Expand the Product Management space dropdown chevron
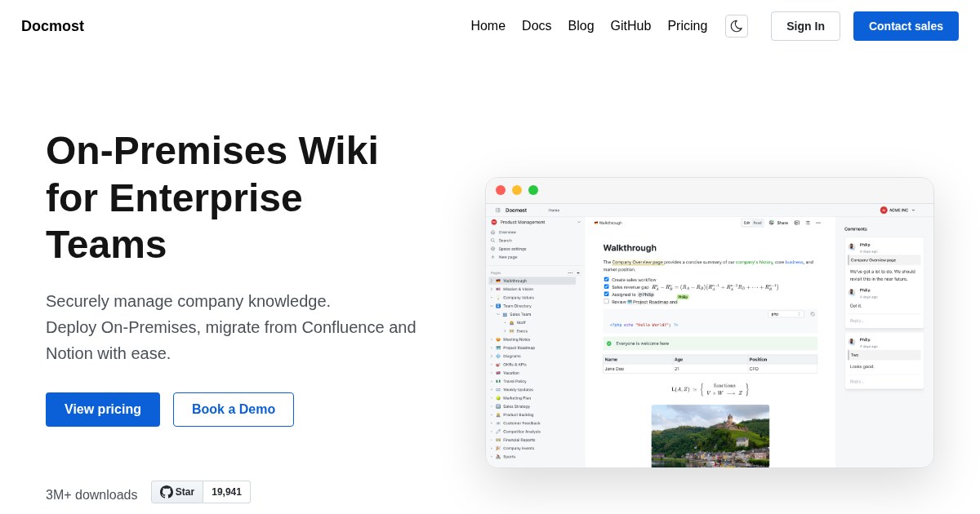This screenshot has height=514, width=980. coord(579,222)
